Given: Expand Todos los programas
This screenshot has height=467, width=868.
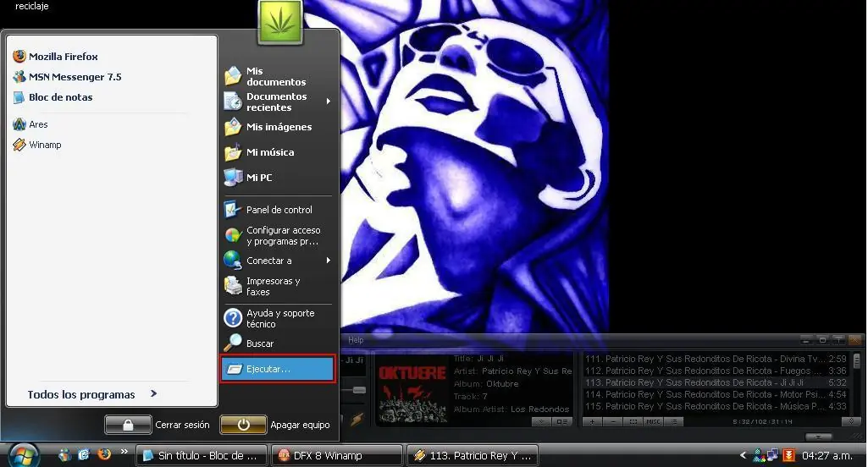Looking at the screenshot, I should pyautogui.click(x=92, y=394).
